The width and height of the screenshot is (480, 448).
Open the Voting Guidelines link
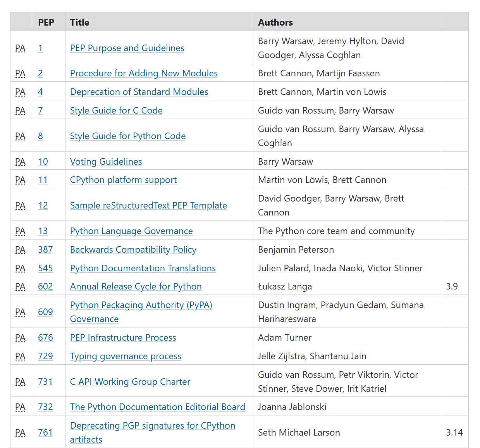(106, 162)
